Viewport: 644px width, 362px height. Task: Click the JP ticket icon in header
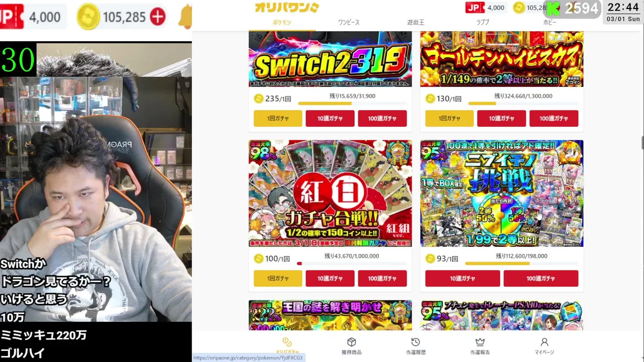475,8
